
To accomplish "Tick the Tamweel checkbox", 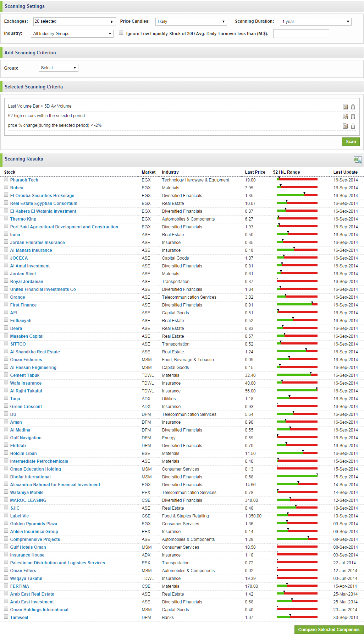I will [6, 617].
